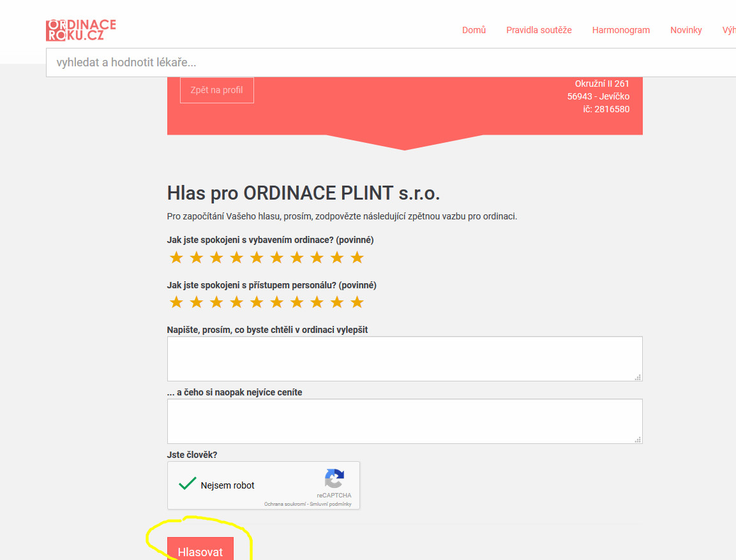Open the Harmonogram navigation item

pyautogui.click(x=620, y=30)
